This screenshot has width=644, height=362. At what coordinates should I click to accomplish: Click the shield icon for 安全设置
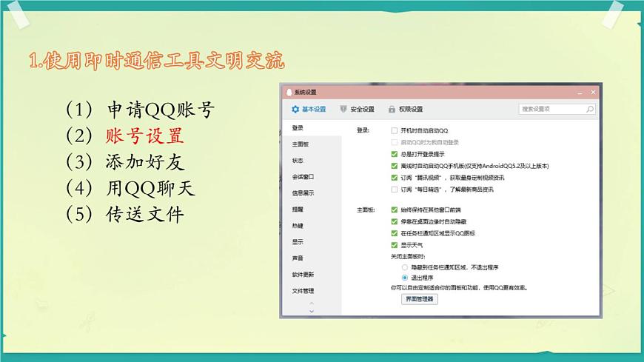[343, 109]
